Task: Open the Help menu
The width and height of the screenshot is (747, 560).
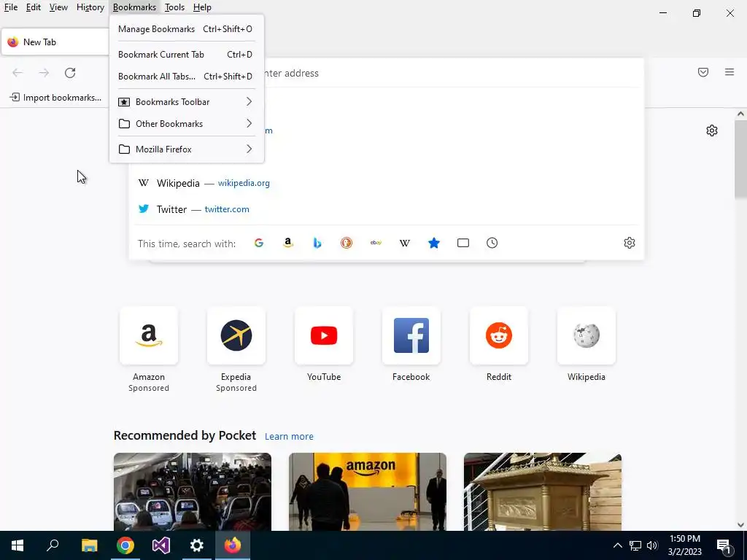Action: (x=202, y=7)
